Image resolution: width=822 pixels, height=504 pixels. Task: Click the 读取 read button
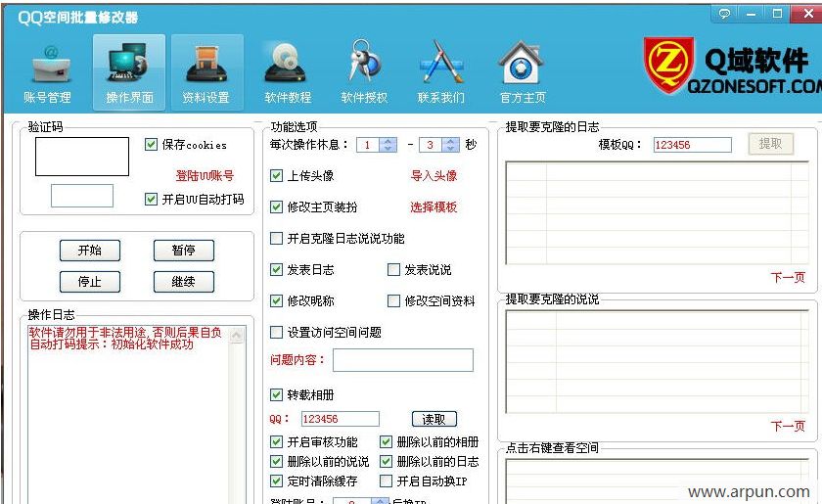coord(434,419)
